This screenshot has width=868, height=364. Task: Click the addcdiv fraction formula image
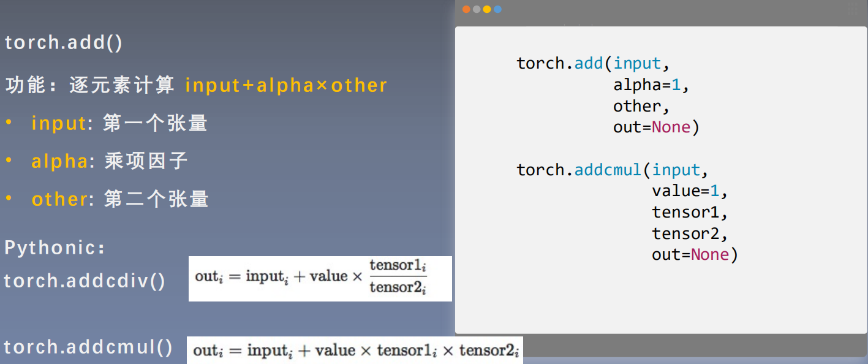tap(320, 279)
